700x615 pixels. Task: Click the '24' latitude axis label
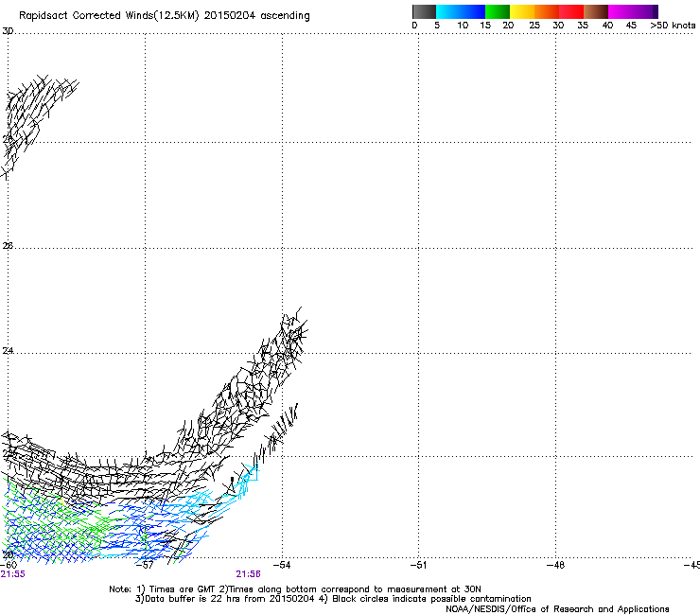(x=8, y=351)
